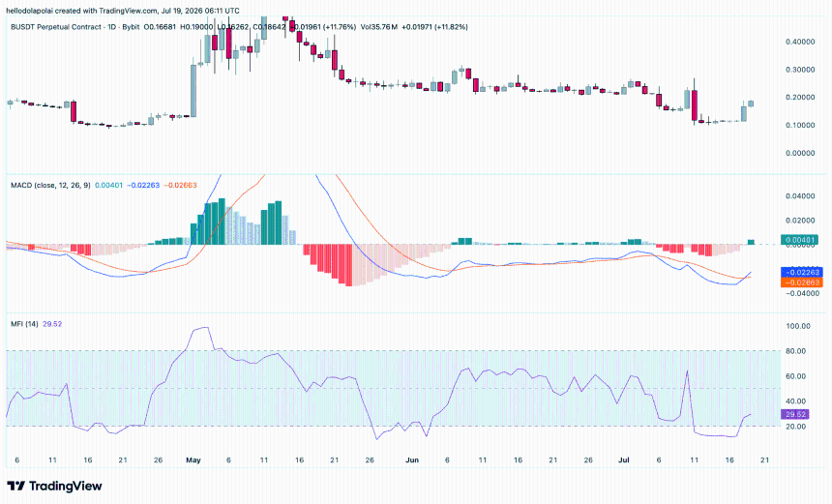The image size is (832, 504).
Task: Click the blue MACD value tag -0.02263
Action: coord(802,272)
